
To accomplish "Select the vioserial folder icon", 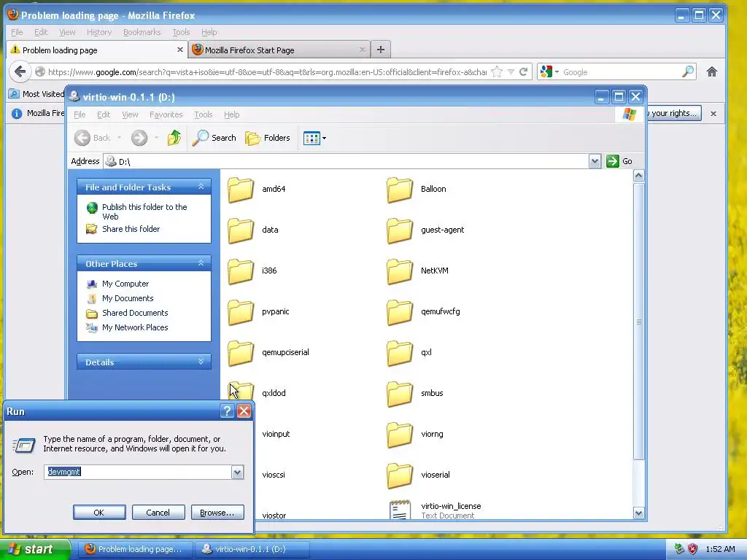I will (x=400, y=475).
